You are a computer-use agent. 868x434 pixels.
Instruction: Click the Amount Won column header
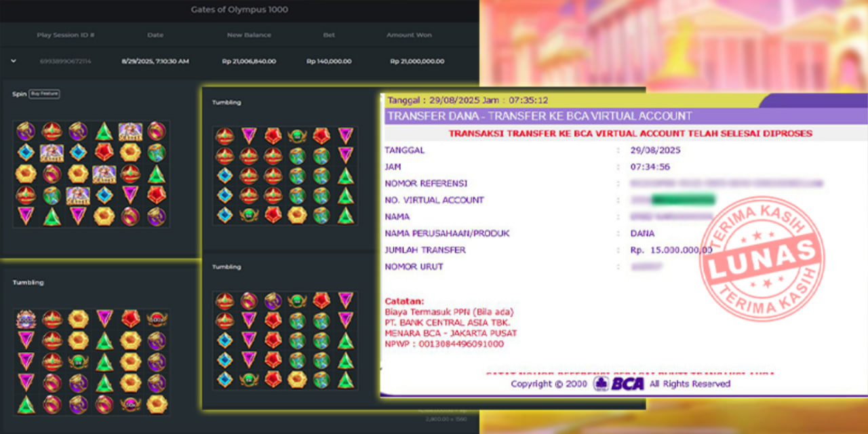tap(409, 35)
